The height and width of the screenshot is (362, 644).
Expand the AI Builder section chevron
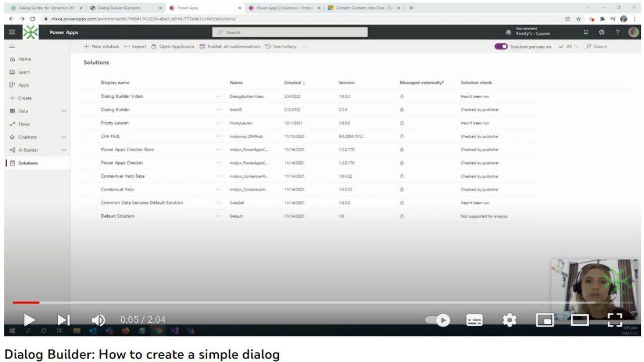point(64,150)
